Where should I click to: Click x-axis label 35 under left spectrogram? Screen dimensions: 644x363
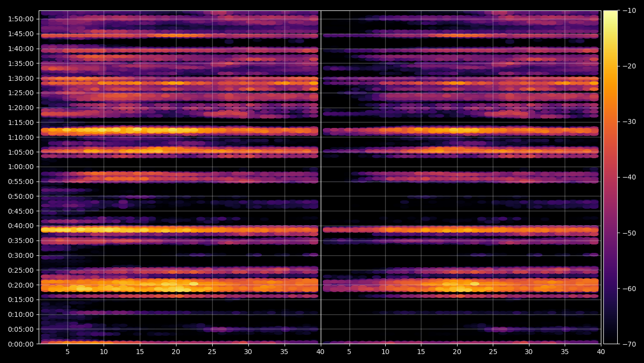(x=285, y=352)
